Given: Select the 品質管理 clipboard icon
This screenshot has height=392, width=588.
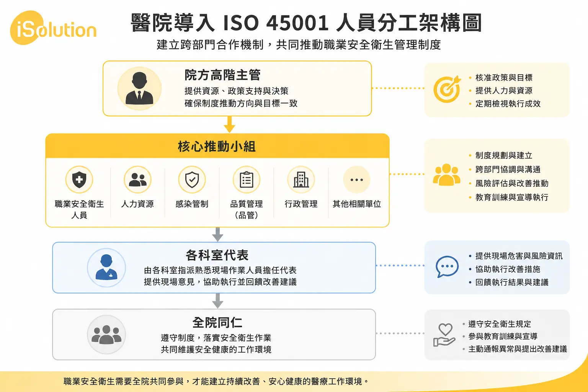Looking at the screenshot, I should [x=247, y=180].
